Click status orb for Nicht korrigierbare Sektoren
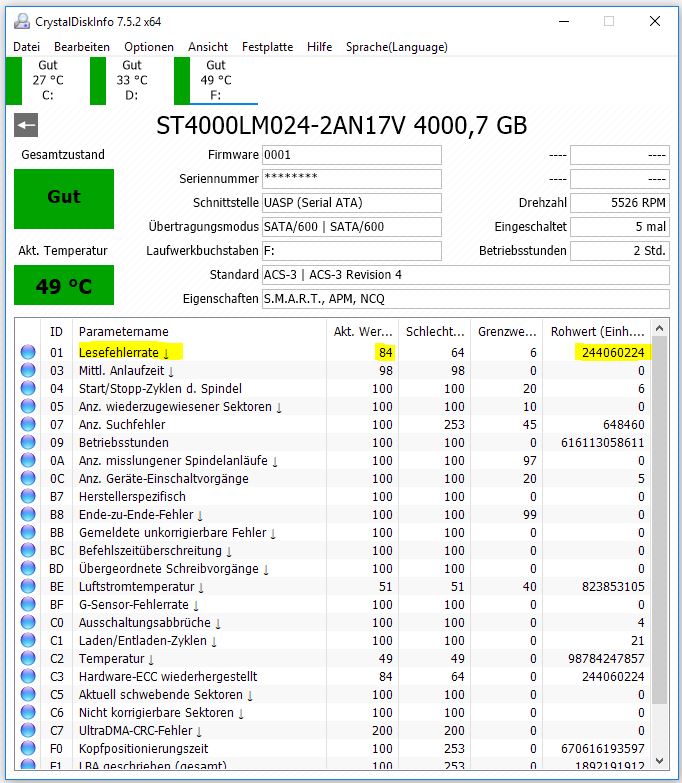682x783 pixels. pyautogui.click(x=28, y=712)
